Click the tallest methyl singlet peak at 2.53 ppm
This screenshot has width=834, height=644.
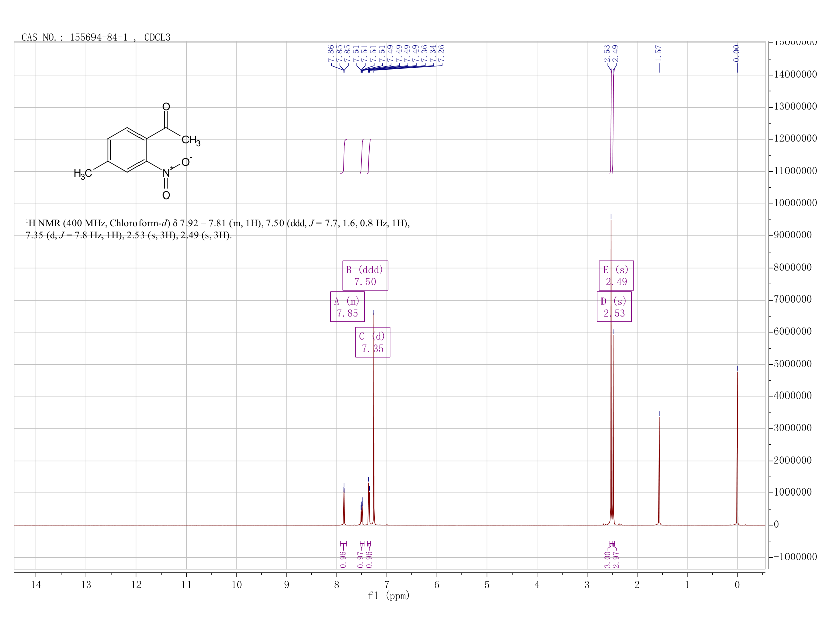coord(611,372)
